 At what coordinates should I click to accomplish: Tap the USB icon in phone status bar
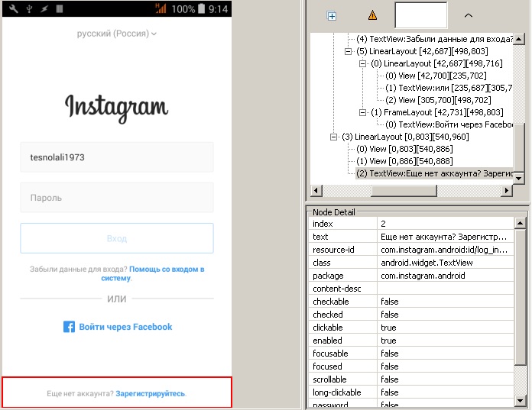point(29,9)
